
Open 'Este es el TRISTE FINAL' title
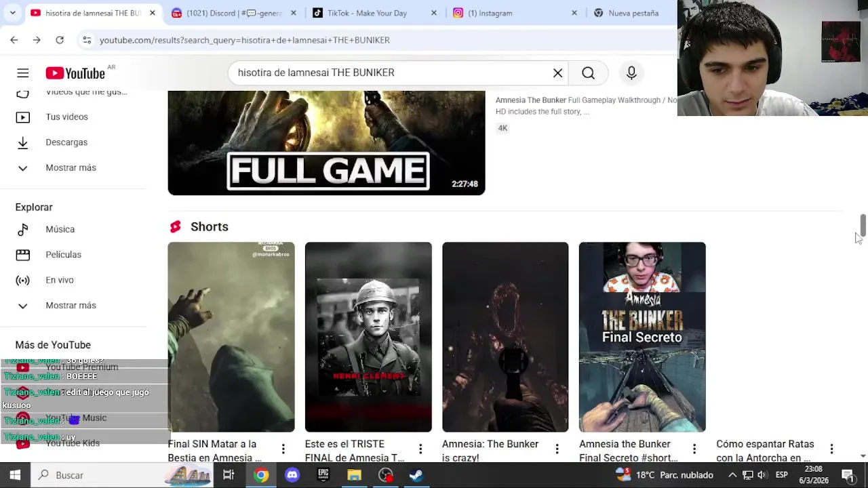click(x=355, y=451)
